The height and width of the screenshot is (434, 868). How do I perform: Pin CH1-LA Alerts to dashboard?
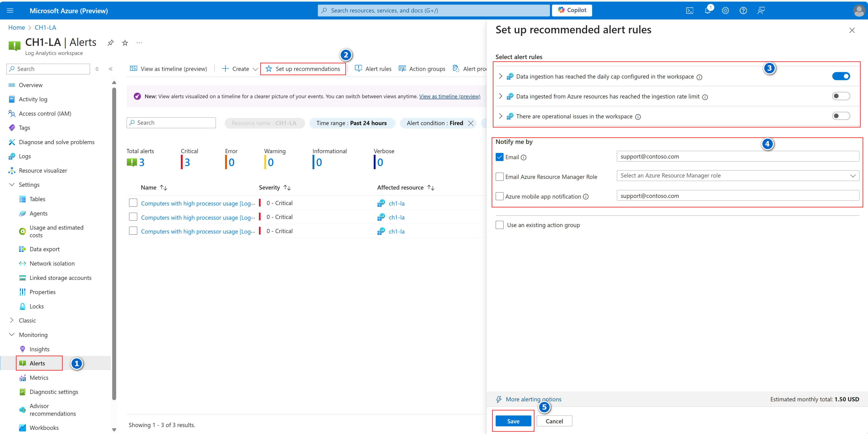point(111,43)
